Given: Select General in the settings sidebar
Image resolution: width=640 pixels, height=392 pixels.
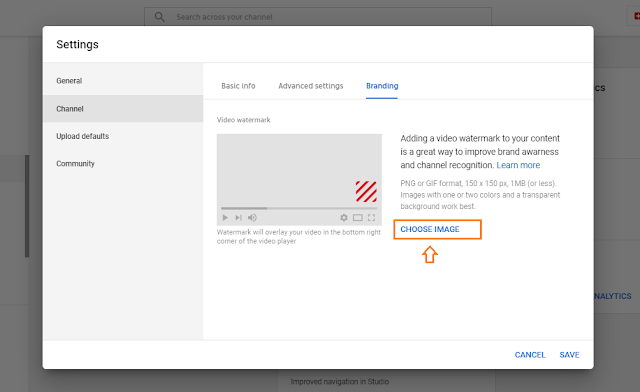Looking at the screenshot, I should click(x=123, y=81).
